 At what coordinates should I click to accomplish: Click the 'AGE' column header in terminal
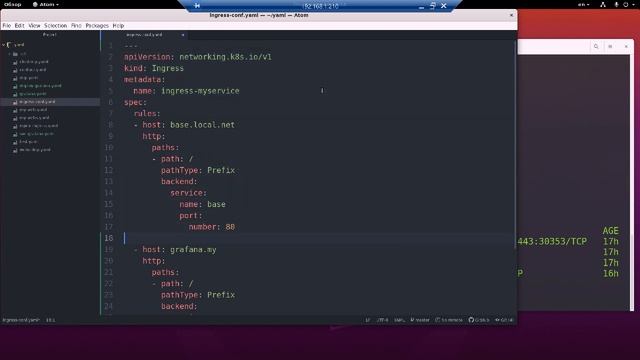pos(611,231)
